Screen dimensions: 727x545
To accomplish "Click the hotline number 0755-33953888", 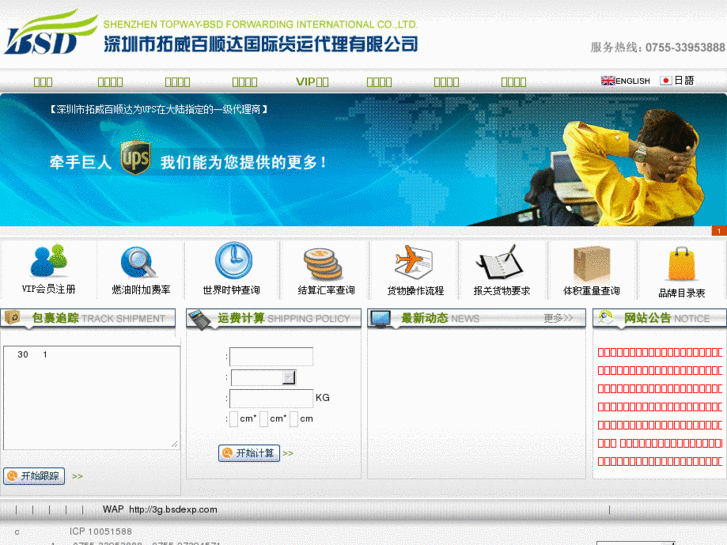I will [685, 47].
